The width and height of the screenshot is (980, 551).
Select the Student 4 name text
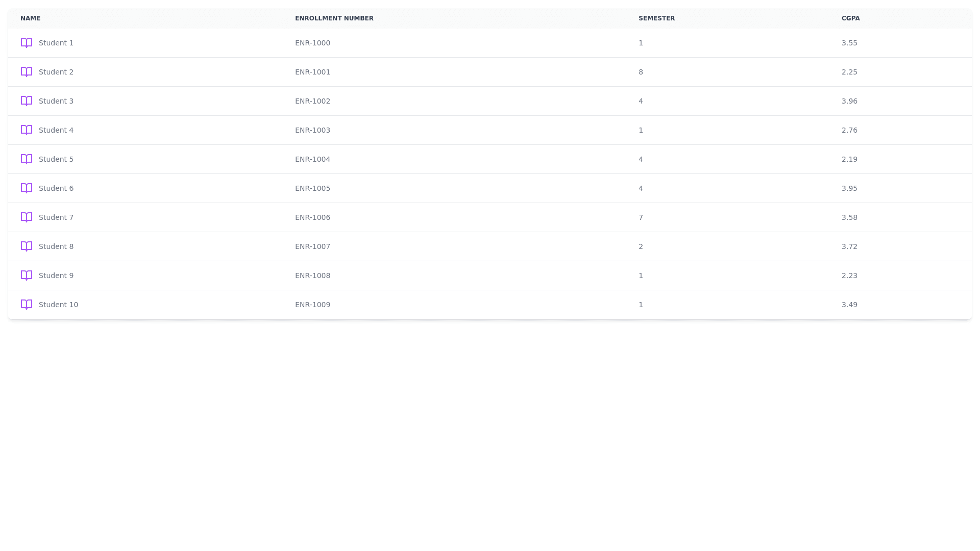pos(56,130)
